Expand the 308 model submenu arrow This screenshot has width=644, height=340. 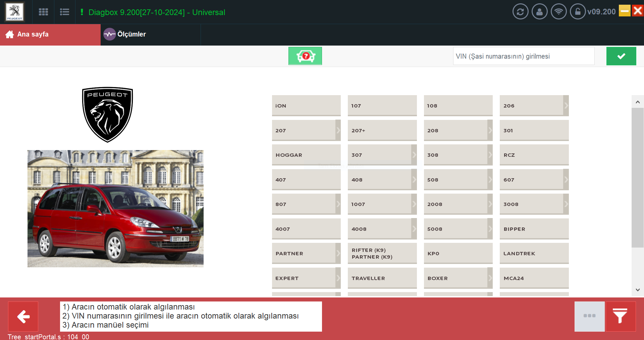pyautogui.click(x=490, y=155)
